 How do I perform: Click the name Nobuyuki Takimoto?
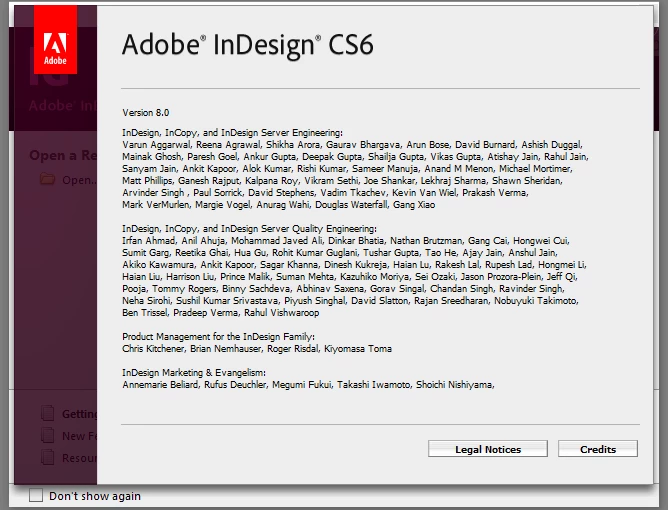[x=536, y=301]
